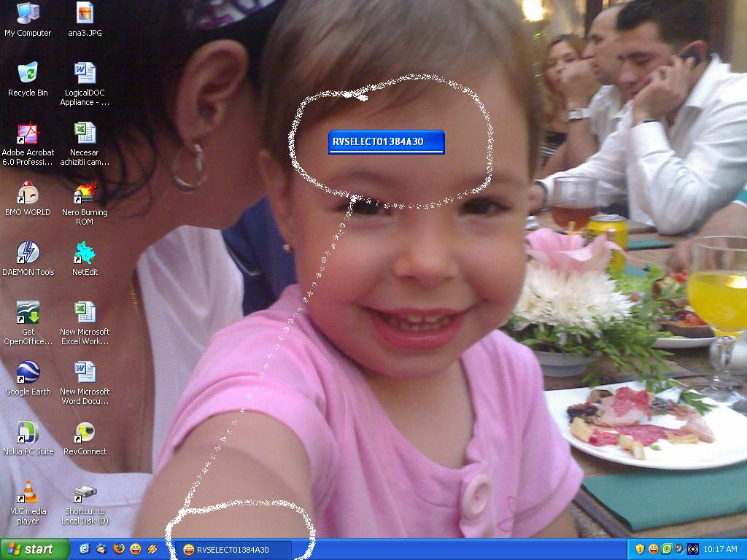The image size is (747, 560).
Task: Launch Nero Burning ROM
Action: click(x=85, y=194)
